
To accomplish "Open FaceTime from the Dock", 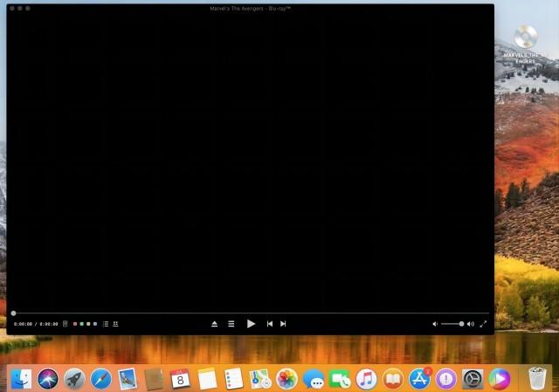I will [x=340, y=379].
